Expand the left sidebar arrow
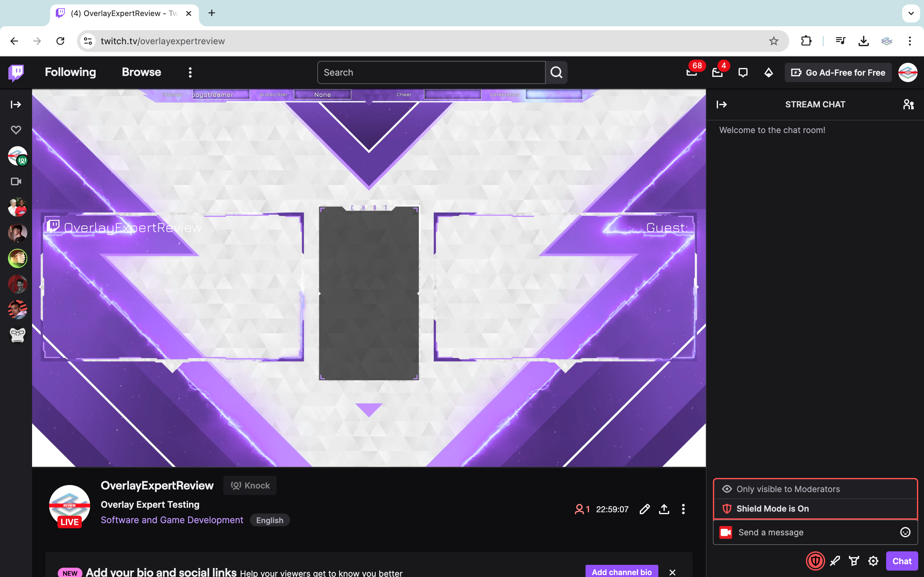This screenshot has width=924, height=577. [16, 104]
